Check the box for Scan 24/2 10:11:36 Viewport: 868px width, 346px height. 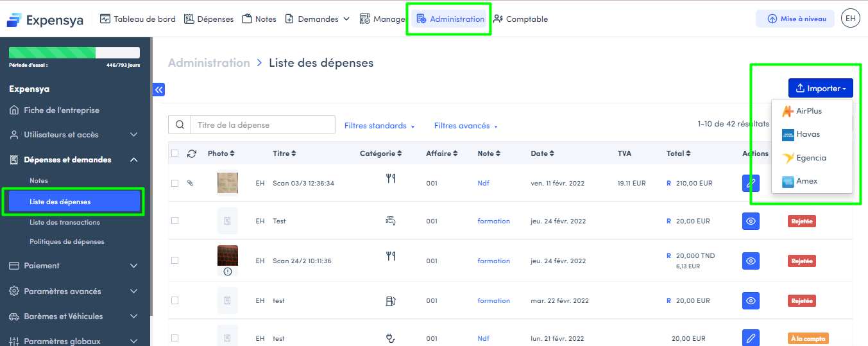(x=175, y=261)
